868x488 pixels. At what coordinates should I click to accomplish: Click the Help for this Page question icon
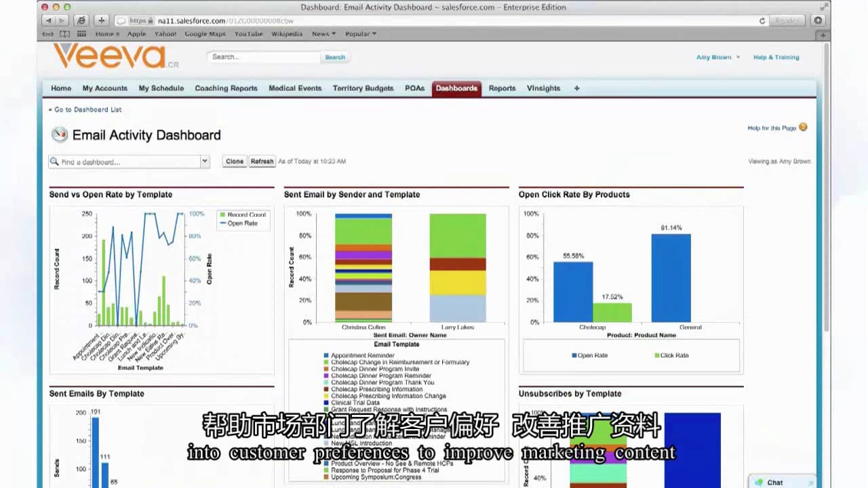pos(803,127)
